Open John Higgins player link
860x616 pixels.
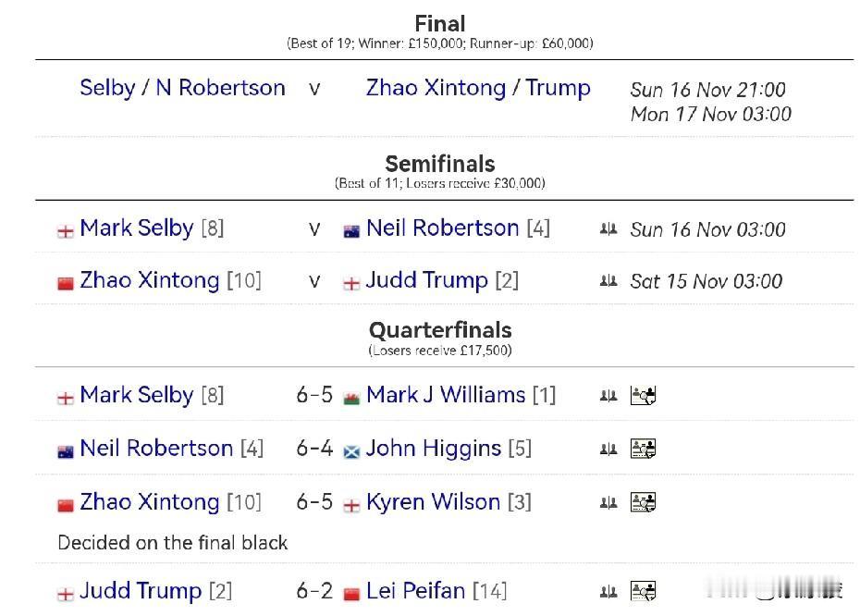[434, 449]
